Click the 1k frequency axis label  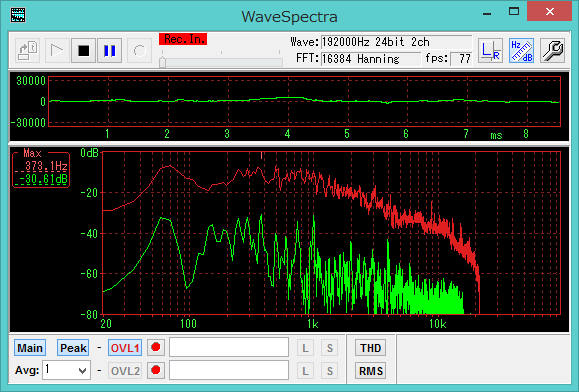[312, 324]
